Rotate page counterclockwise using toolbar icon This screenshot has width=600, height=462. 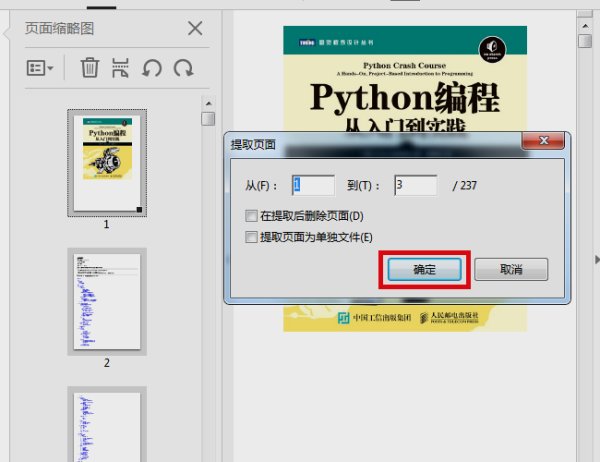click(x=151, y=68)
